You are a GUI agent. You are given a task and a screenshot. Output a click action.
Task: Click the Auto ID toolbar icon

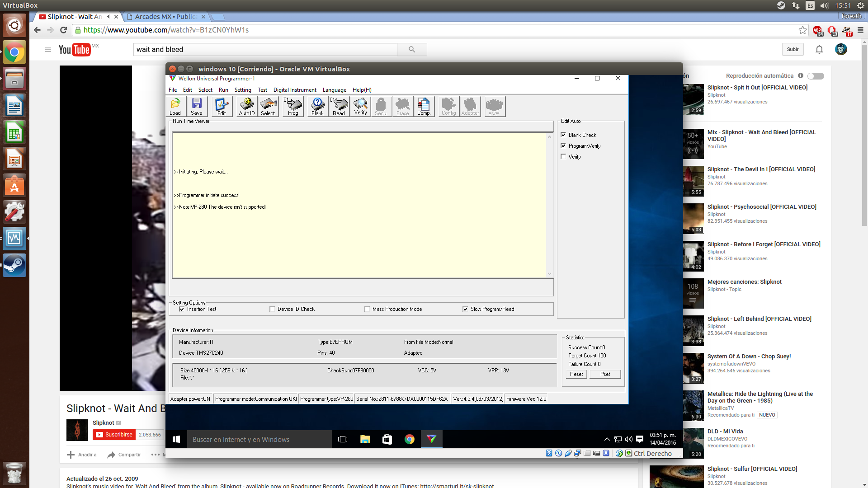(247, 107)
